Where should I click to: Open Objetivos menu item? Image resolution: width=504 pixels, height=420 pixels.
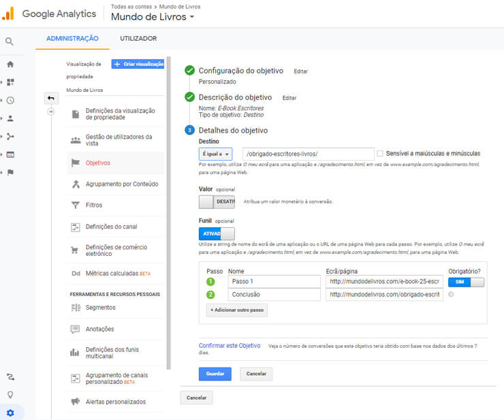[x=115, y=163]
